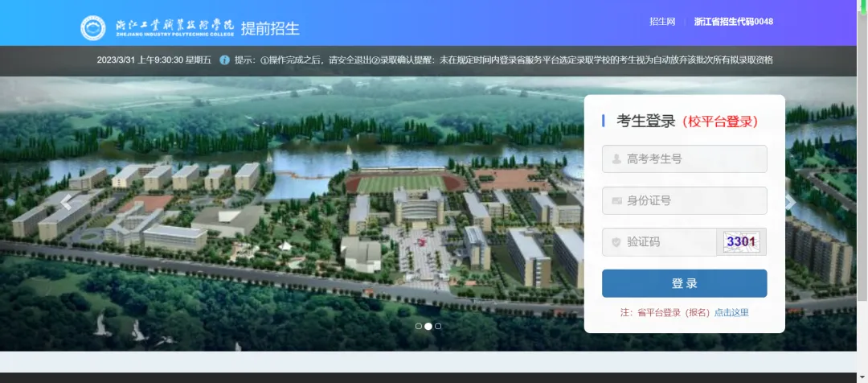Click the blue info icon beside 提示
Viewport: 868px width, 383px height.
(224, 60)
